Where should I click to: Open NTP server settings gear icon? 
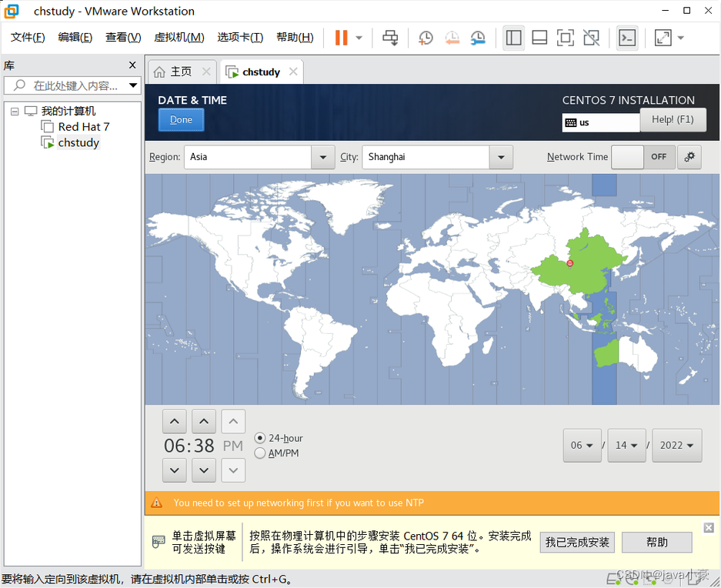tap(689, 157)
